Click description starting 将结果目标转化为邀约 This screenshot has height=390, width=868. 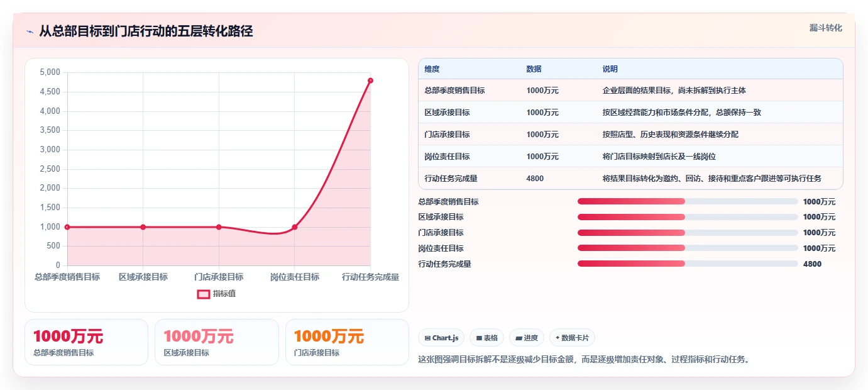[x=711, y=179]
